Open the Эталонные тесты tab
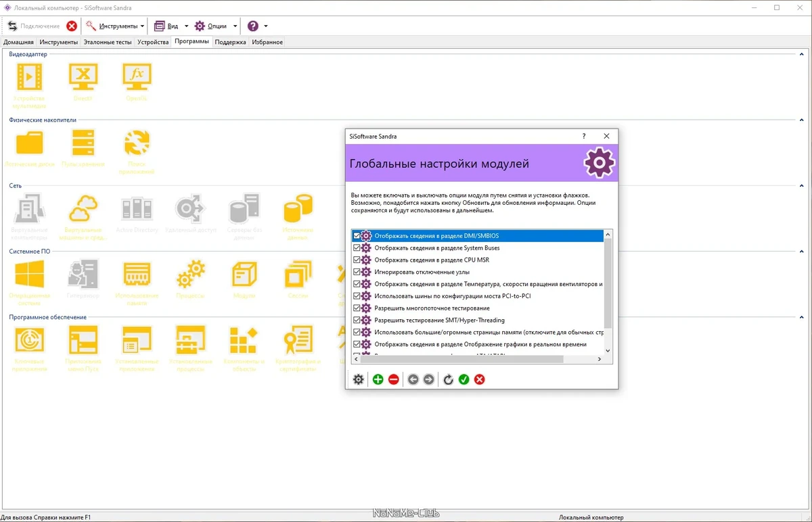Image resolution: width=812 pixels, height=522 pixels. point(108,42)
